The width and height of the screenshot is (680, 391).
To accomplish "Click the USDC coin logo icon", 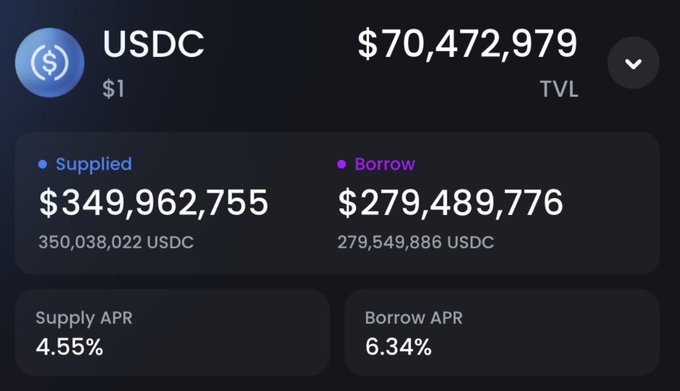I will [49, 63].
